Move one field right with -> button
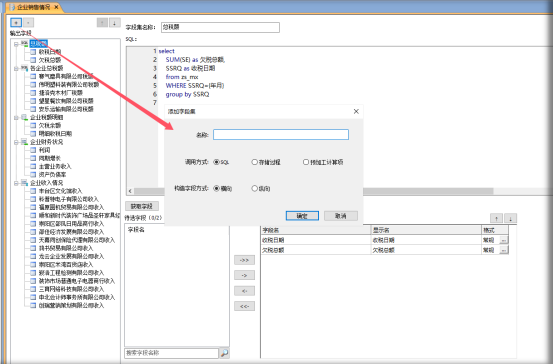 (x=244, y=275)
